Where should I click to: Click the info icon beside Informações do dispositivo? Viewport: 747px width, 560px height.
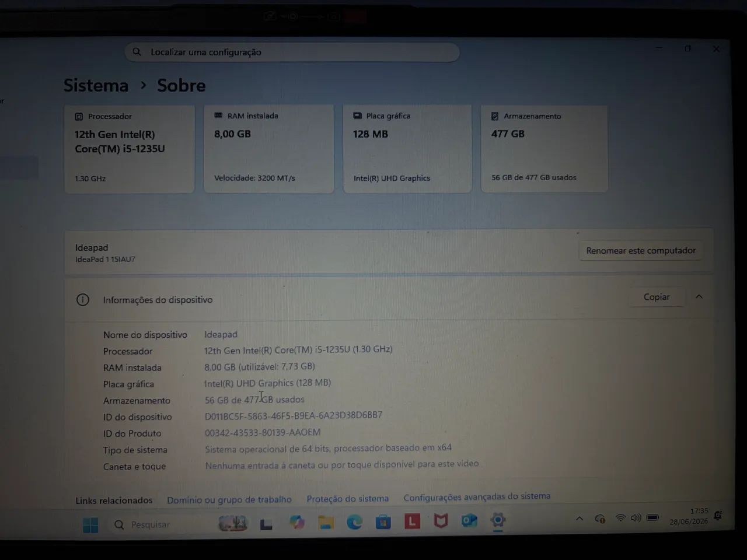click(83, 300)
